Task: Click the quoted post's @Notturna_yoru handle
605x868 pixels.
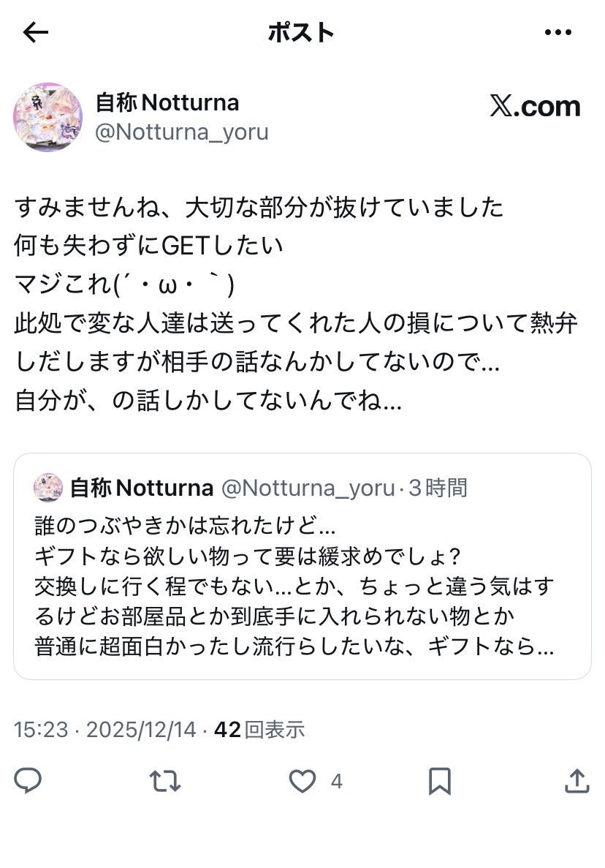Action: pyautogui.click(x=308, y=488)
